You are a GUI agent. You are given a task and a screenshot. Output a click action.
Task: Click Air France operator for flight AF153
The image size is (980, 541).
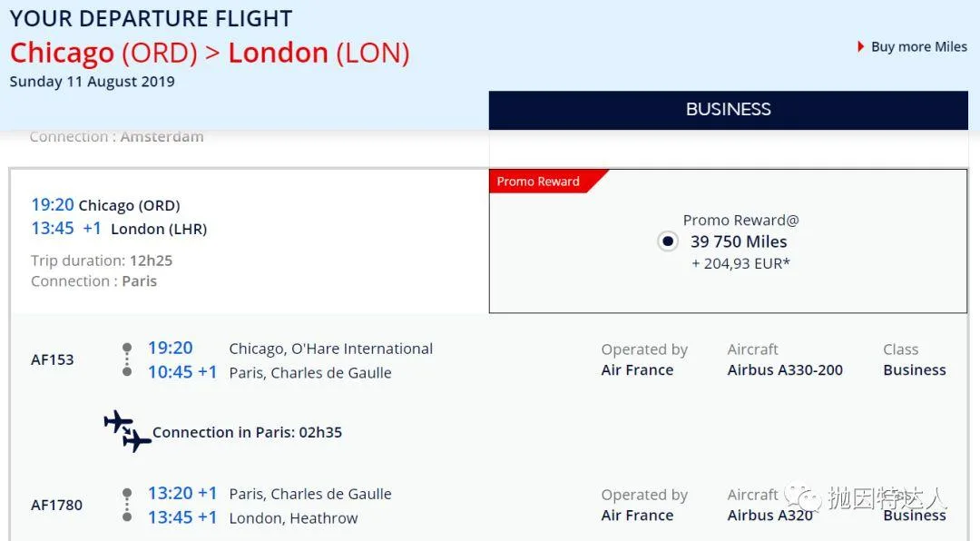tap(637, 370)
